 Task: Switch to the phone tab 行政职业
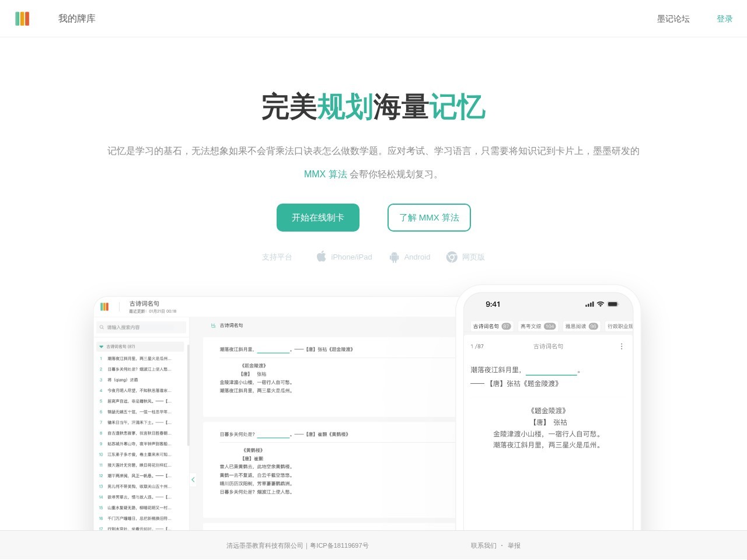[x=620, y=326]
